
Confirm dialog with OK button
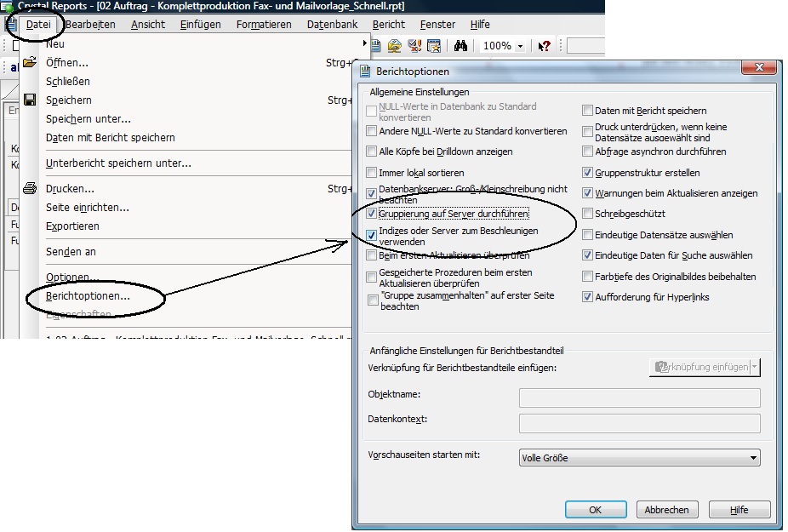click(596, 510)
